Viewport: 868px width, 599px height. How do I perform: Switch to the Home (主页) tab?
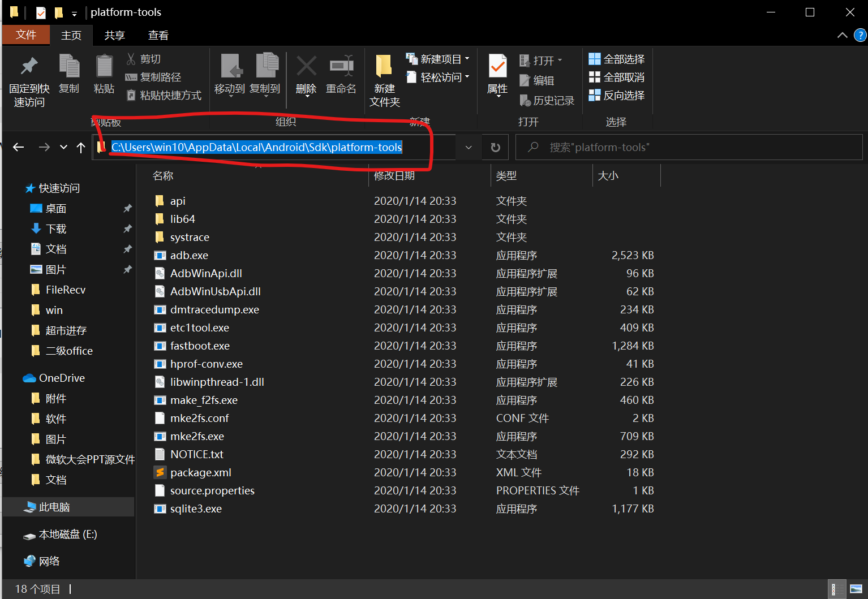coord(71,35)
